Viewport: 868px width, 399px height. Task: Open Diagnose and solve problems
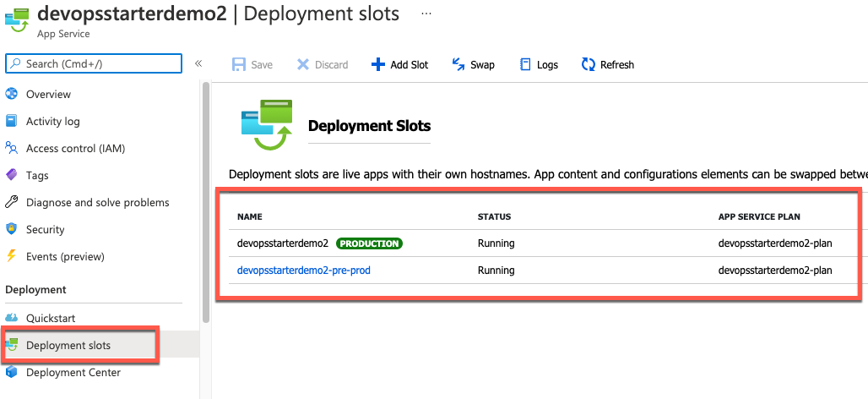click(x=100, y=203)
